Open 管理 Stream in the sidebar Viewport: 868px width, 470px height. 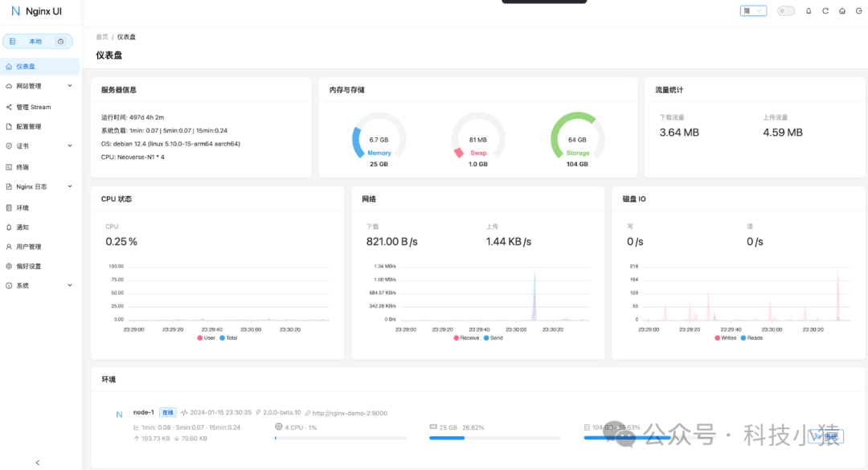(x=34, y=107)
